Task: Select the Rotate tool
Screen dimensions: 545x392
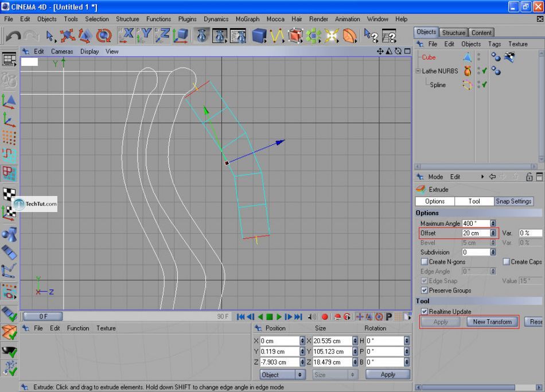Action: (104, 36)
